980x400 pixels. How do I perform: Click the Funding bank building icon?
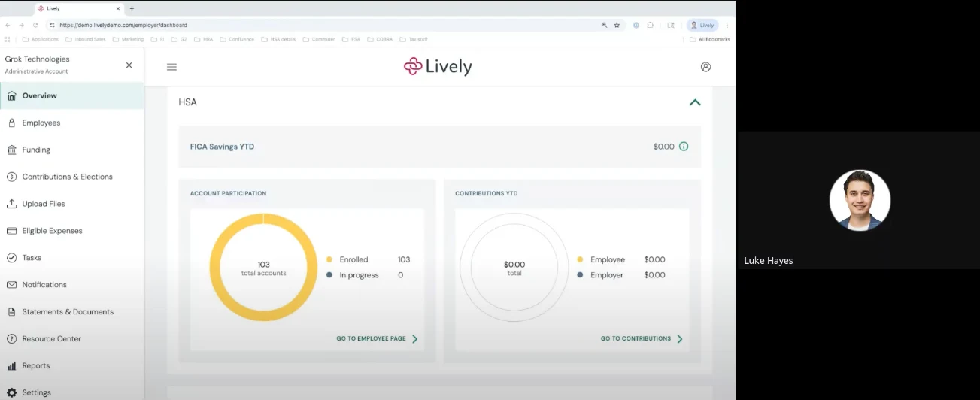(11, 150)
